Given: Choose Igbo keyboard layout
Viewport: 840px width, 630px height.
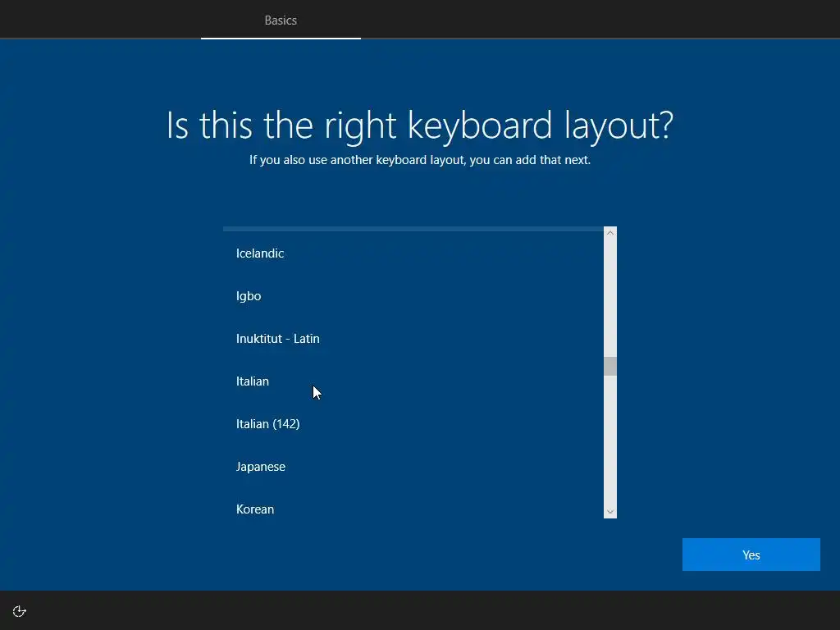Looking at the screenshot, I should 413,295.
